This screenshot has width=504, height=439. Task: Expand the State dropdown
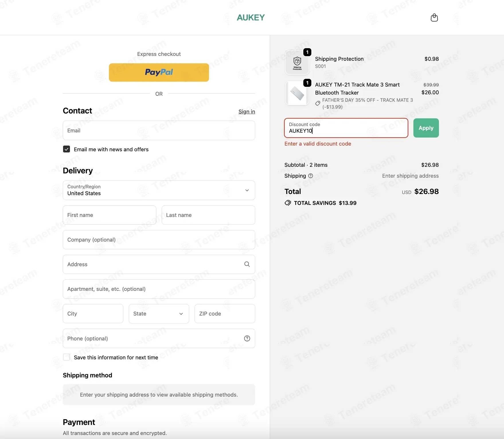(x=159, y=313)
